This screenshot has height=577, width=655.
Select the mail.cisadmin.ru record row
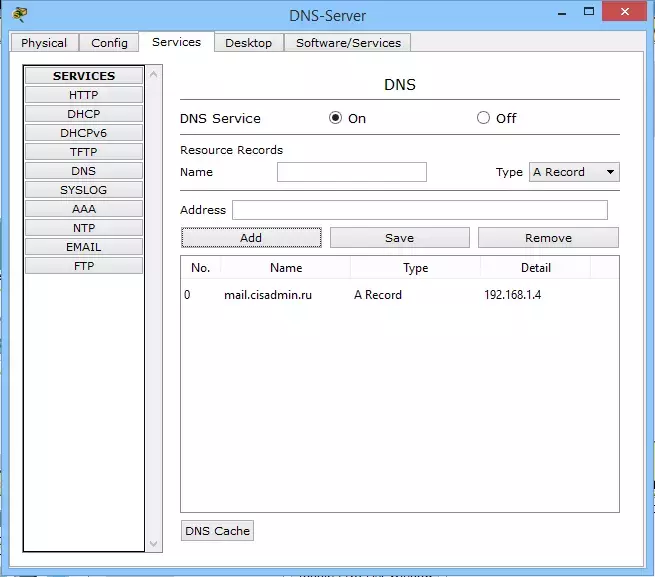point(400,295)
